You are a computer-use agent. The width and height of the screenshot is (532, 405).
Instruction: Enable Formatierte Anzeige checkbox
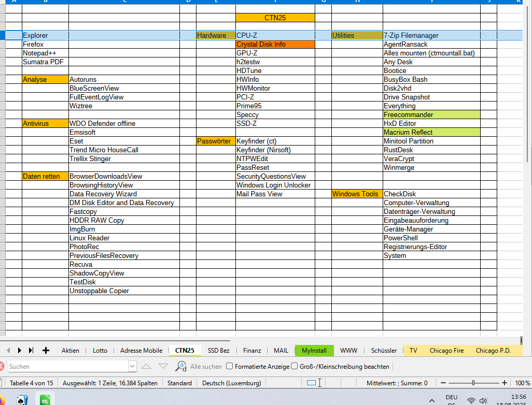click(230, 366)
